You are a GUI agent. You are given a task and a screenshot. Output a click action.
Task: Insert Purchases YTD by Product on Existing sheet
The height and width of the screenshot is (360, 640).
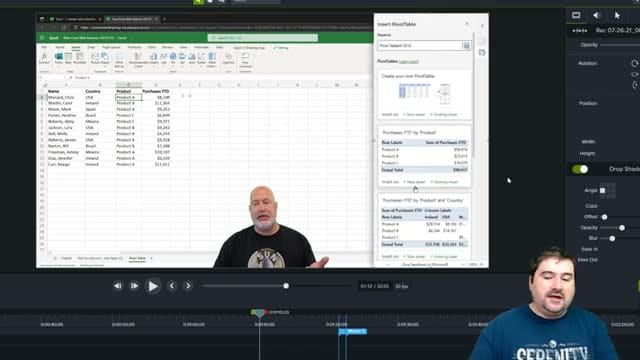click(444, 182)
